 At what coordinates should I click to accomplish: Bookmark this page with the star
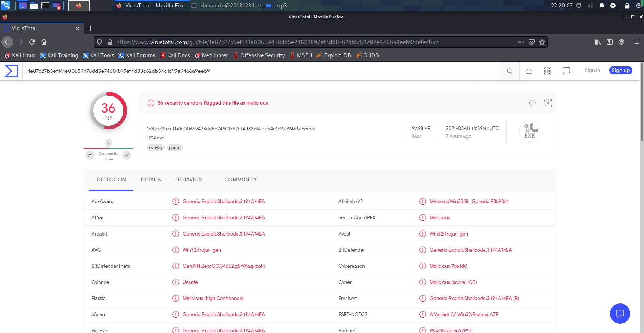[542, 42]
